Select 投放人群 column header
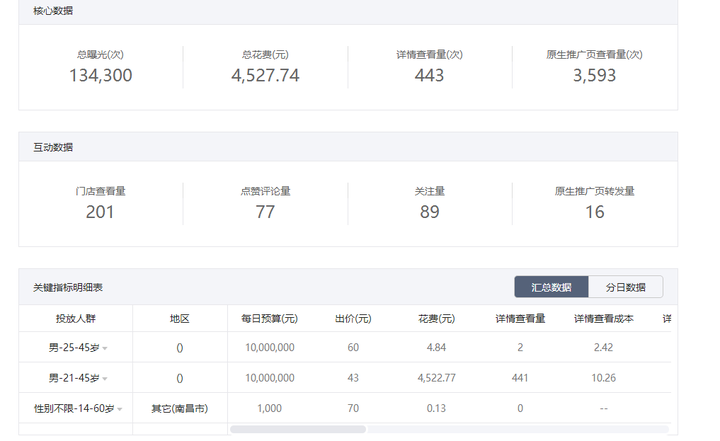Screen dimensions: 720x441 tap(76, 318)
